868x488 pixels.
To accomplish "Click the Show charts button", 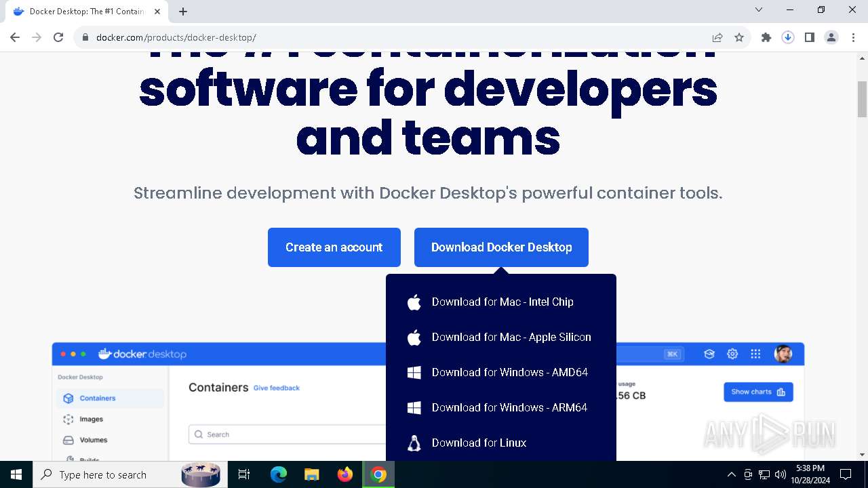I will (758, 392).
